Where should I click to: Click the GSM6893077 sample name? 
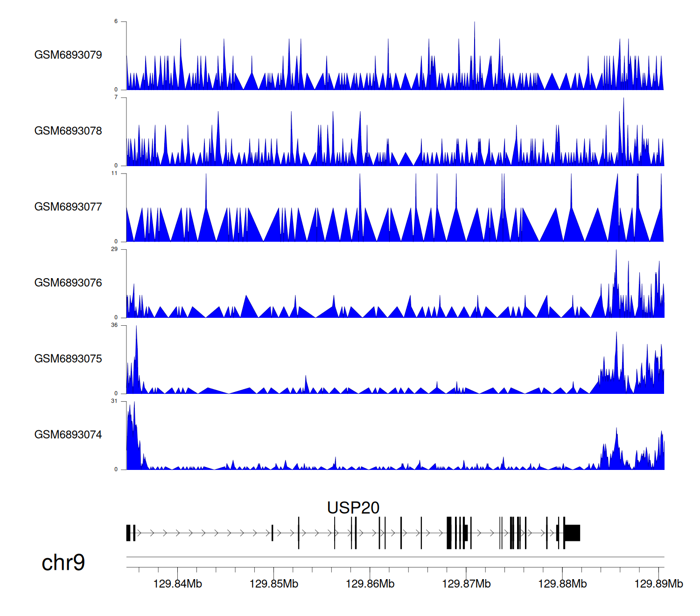68,207
